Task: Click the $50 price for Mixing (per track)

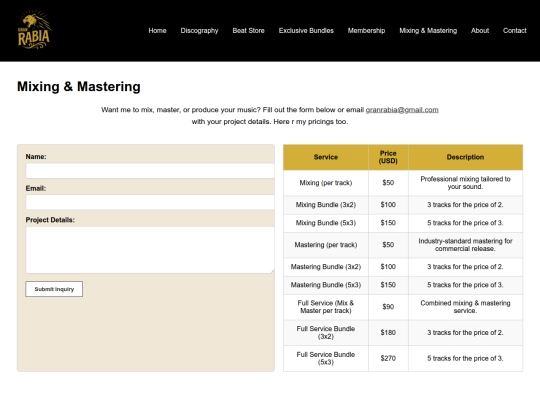Action: click(x=388, y=183)
